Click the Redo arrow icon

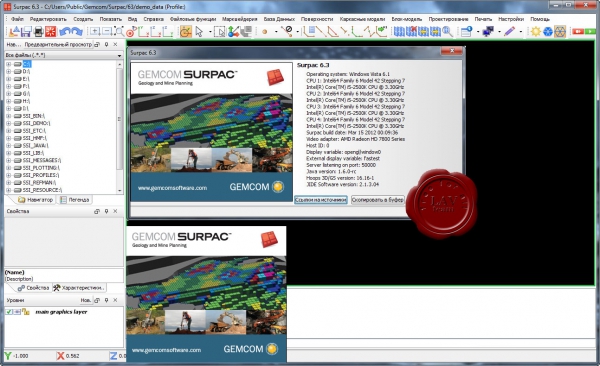[x=77, y=31]
